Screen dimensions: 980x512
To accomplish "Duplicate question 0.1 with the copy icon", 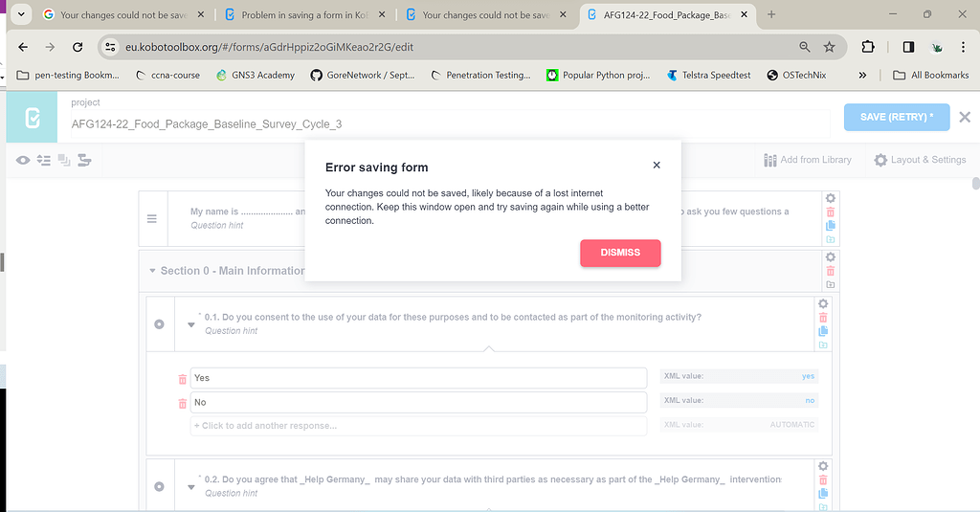I will pyautogui.click(x=822, y=331).
